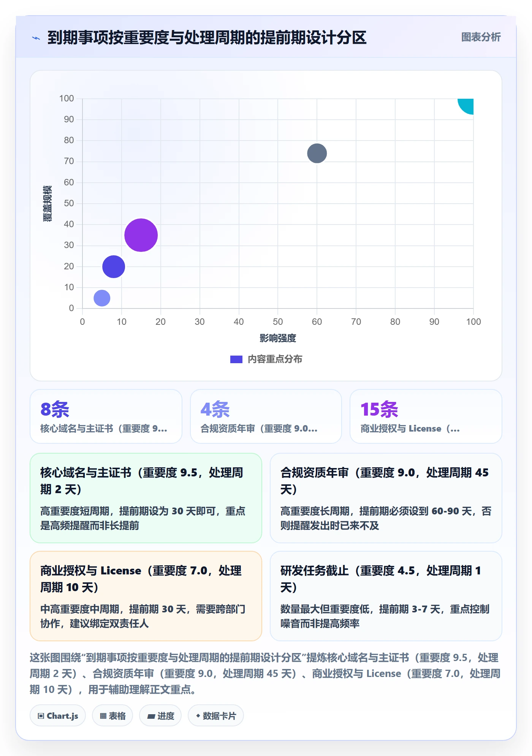This screenshot has height=756, width=532.
Task: Click the 表格 tag's grid icon
Action: tap(103, 716)
